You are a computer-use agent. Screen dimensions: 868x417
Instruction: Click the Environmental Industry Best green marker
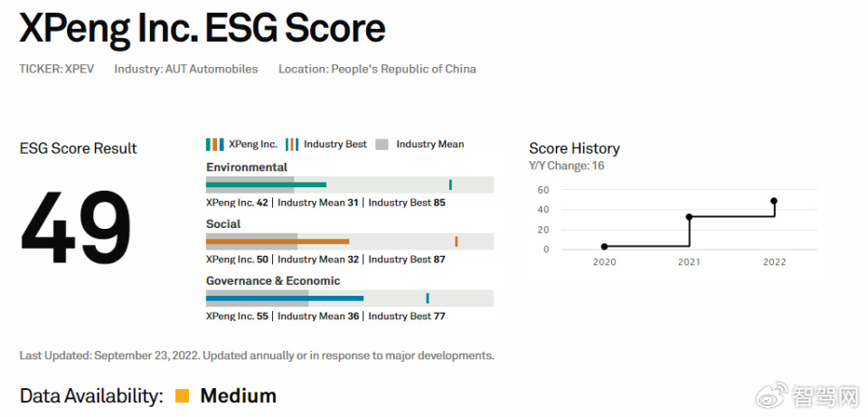[x=450, y=185]
